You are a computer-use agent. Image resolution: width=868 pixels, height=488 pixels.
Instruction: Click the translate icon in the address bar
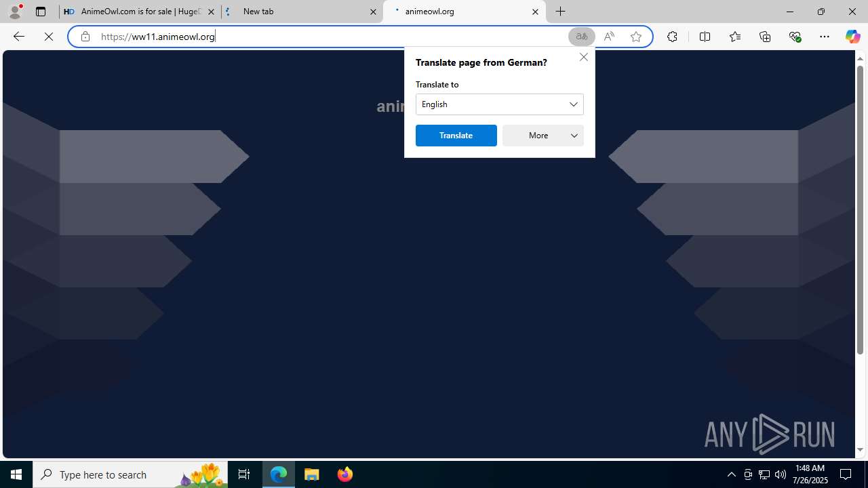pyautogui.click(x=582, y=37)
